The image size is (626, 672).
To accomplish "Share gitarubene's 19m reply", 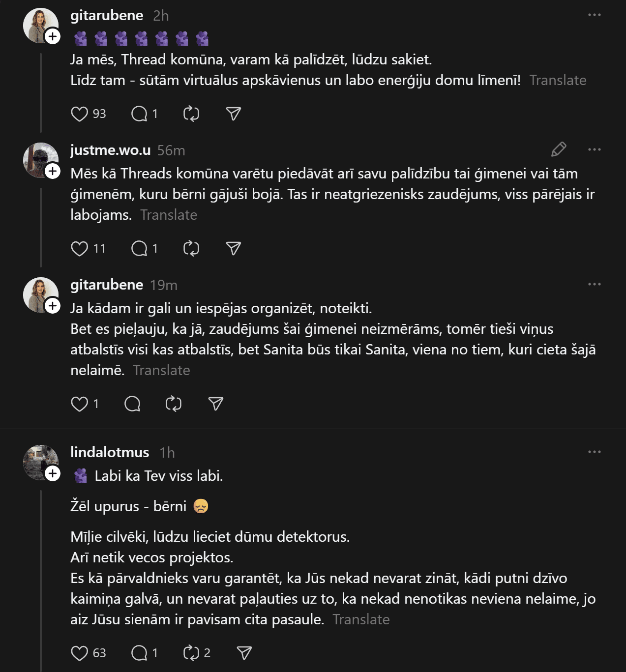I will [x=216, y=404].
